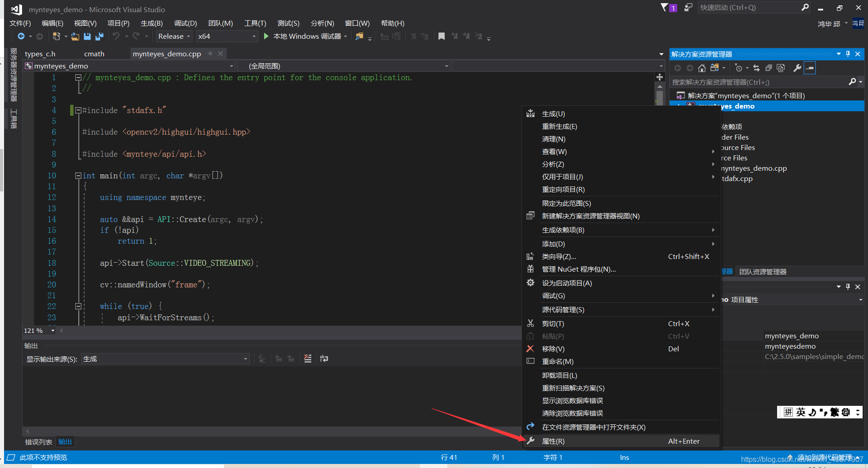Open the 文件(F) menu

click(20, 23)
